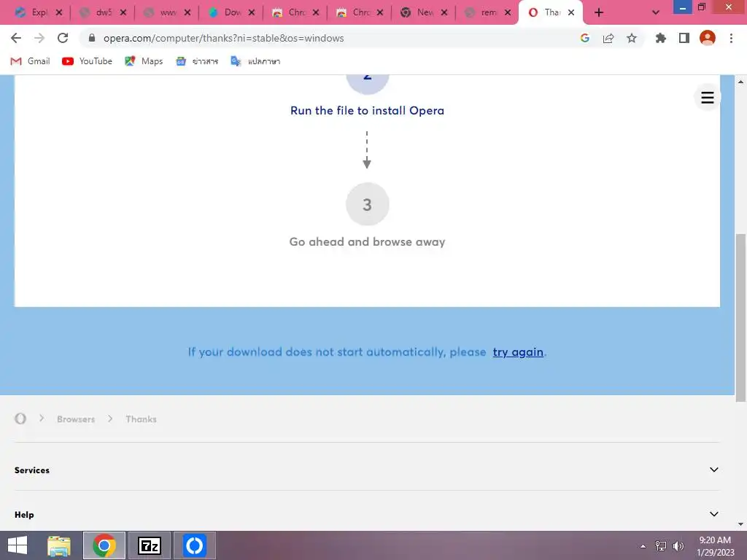Viewport: 747px width, 560px height.
Task: Open the แปลภาษา bookmark
Action: pos(255,61)
